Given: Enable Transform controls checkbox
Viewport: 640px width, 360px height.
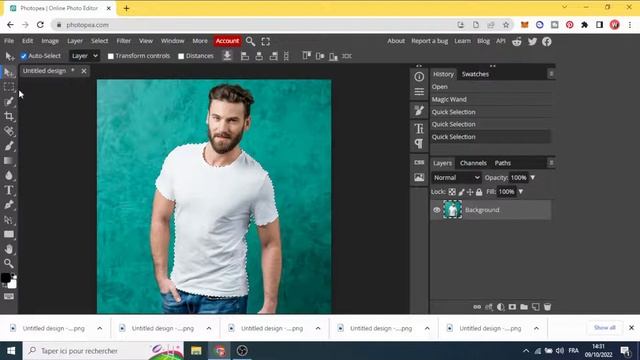Looking at the screenshot, I should (x=111, y=56).
